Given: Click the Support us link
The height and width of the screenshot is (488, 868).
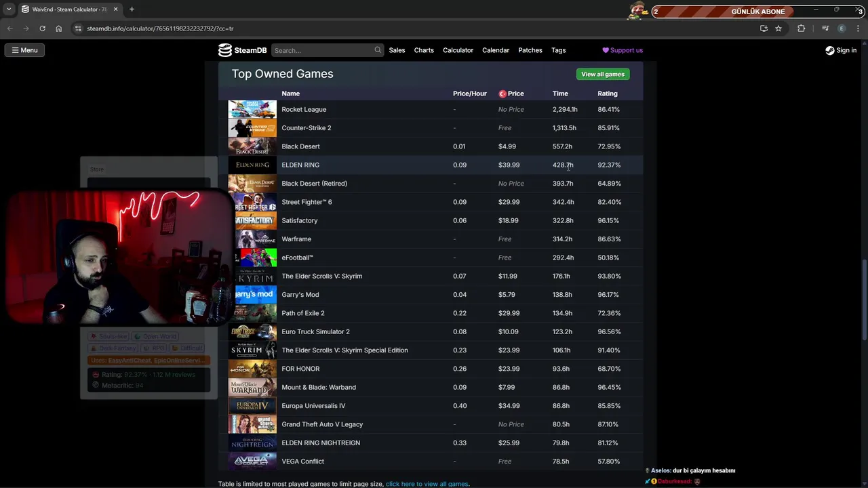Looking at the screenshot, I should pos(623,50).
